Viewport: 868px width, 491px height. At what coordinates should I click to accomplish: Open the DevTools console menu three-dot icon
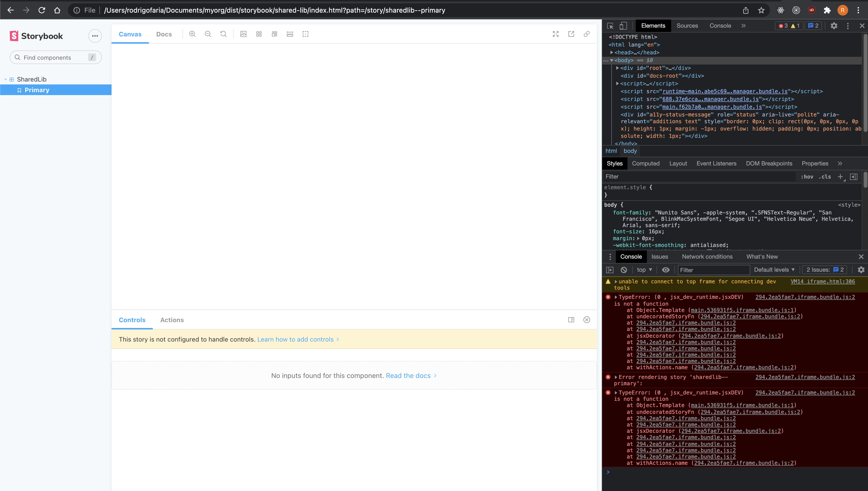[610, 257]
